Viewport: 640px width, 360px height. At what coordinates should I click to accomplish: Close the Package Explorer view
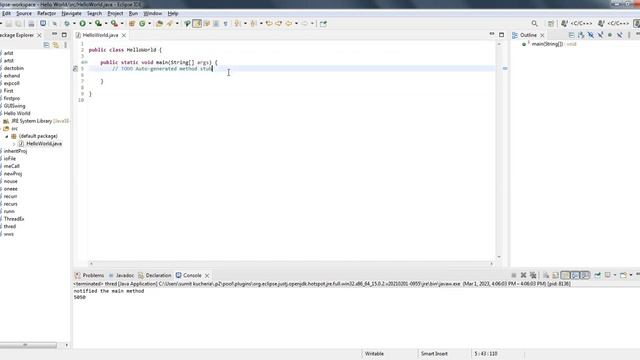pos(39,36)
